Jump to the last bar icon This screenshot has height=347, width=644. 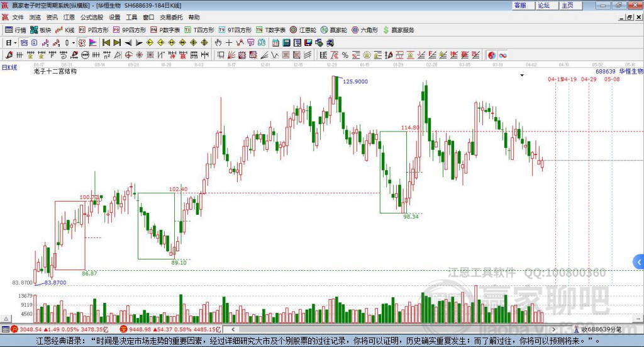pos(117,42)
